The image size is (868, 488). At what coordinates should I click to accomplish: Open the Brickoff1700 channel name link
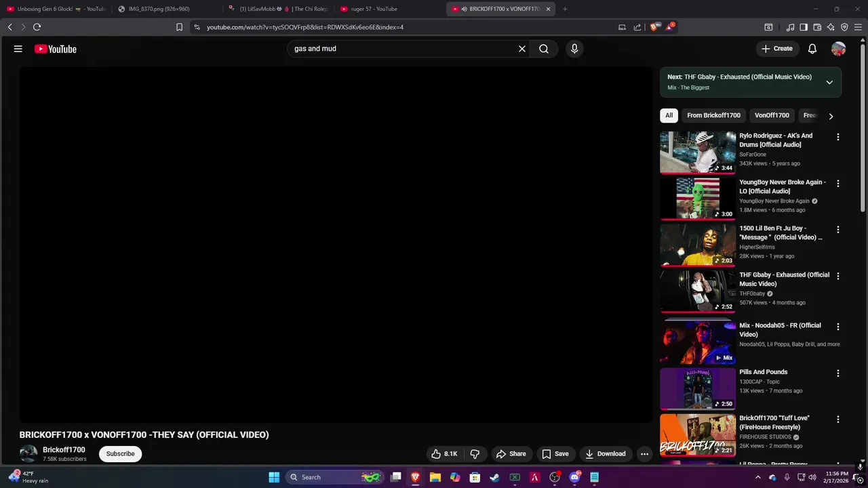64,449
